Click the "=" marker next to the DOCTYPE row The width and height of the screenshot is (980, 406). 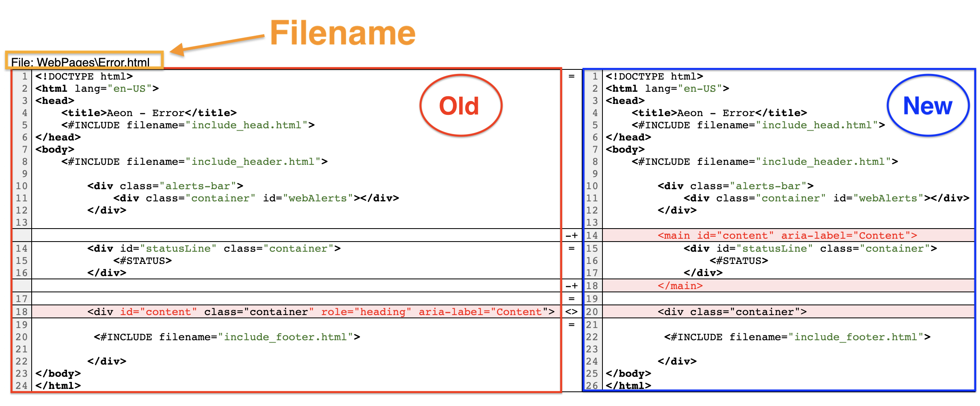[x=572, y=76]
